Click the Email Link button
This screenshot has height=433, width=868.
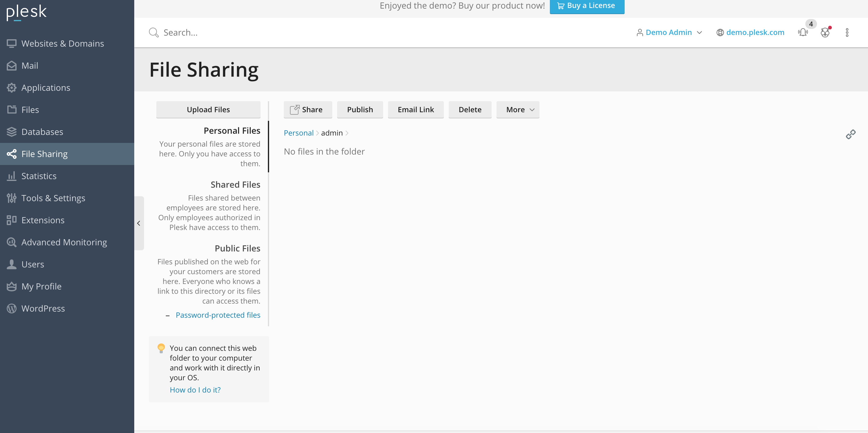point(416,109)
